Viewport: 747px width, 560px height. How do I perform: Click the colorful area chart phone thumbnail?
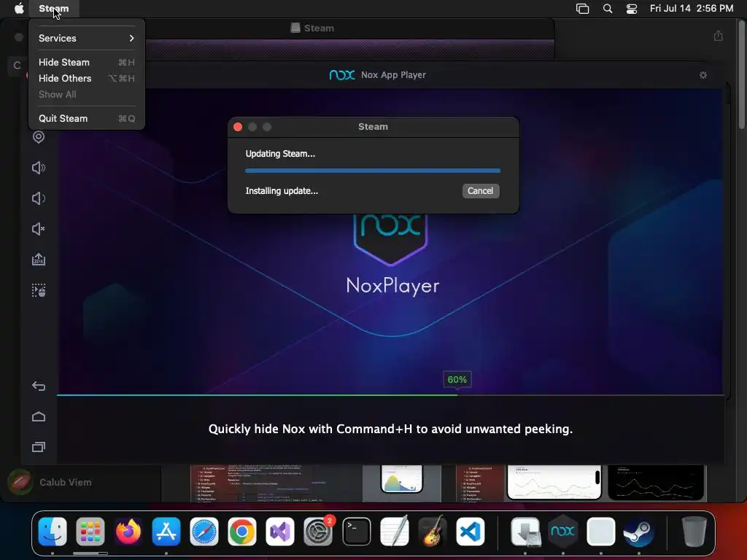coord(402,479)
